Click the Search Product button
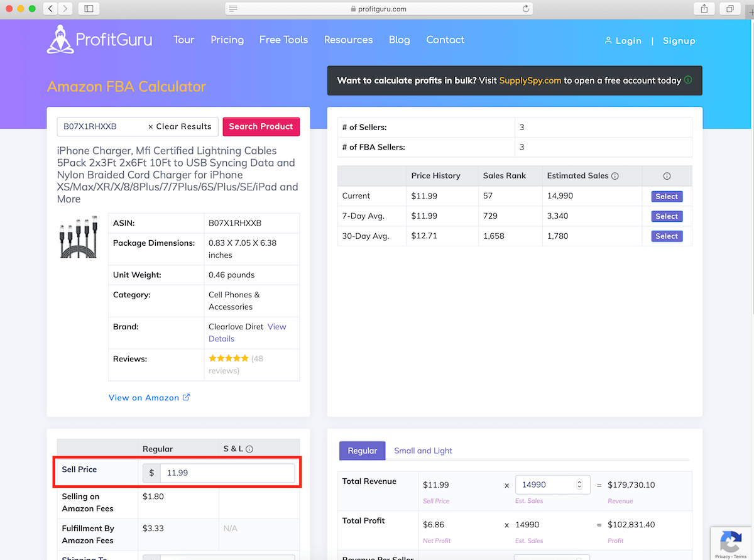754x560 pixels. coord(261,126)
